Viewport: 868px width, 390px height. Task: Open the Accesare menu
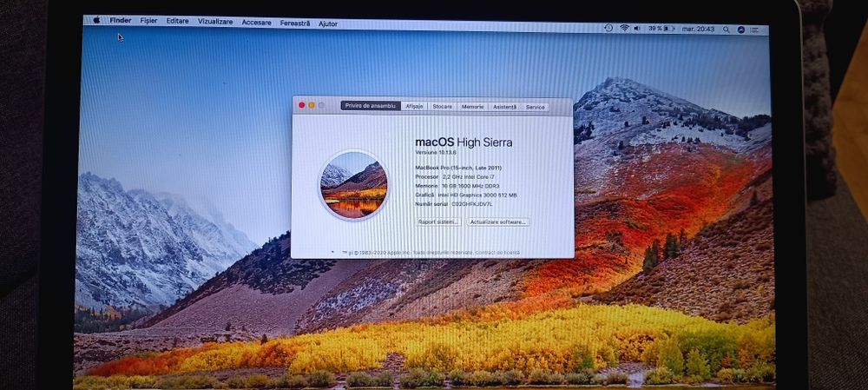coord(256,23)
